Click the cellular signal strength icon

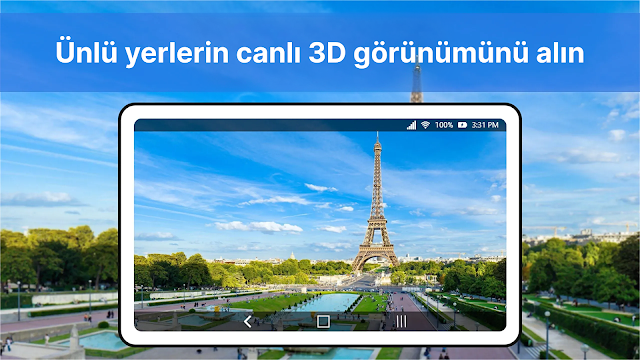coord(411,125)
